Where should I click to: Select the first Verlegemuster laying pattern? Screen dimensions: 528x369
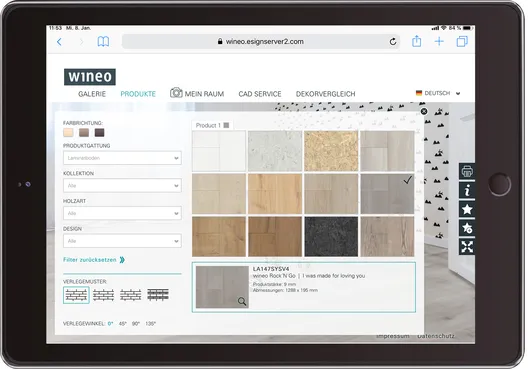pyautogui.click(x=76, y=295)
